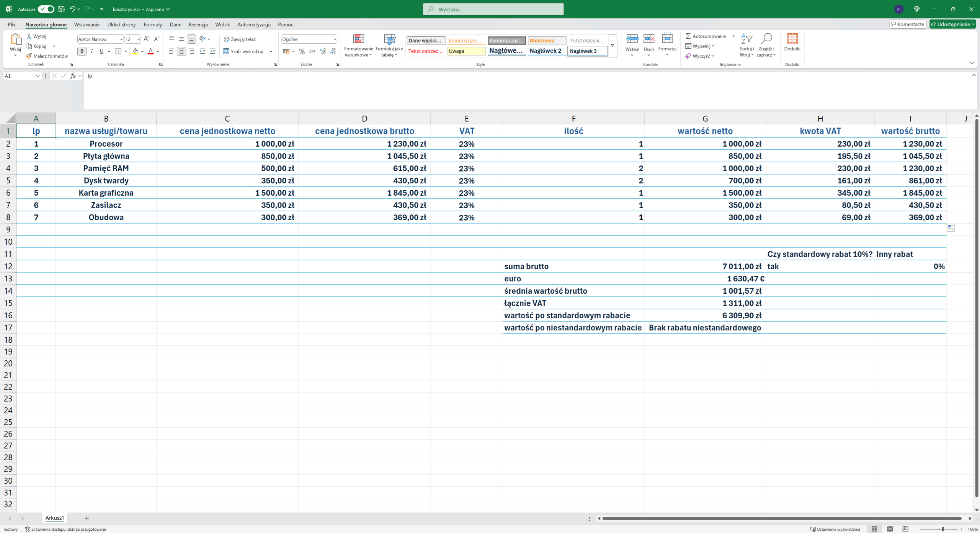Click the Insert cells (Wstaw) icon
The image size is (980, 533).
tap(632, 39)
